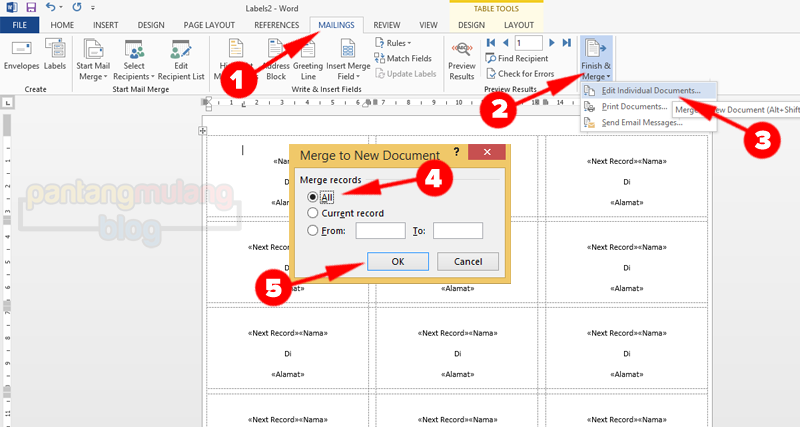Viewport: 800px width, 427px height.
Task: Switch to the VIEW tab
Action: coord(428,24)
